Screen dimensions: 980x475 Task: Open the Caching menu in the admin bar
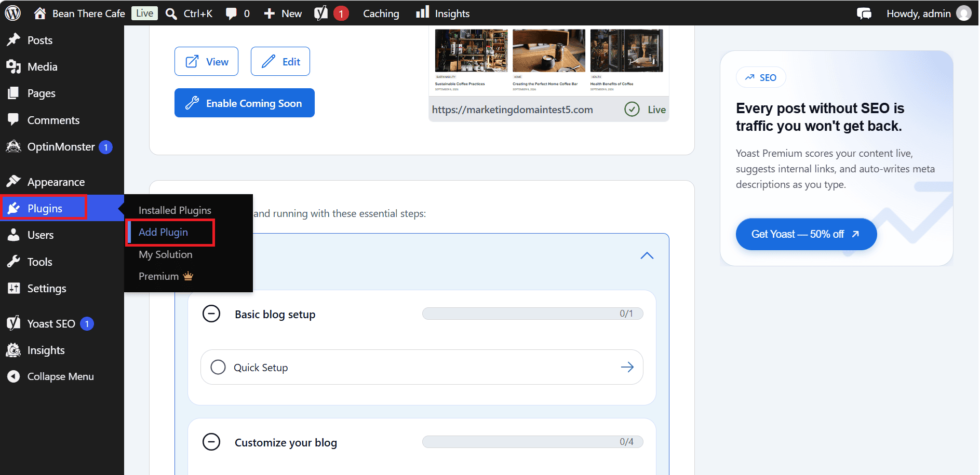pos(381,13)
